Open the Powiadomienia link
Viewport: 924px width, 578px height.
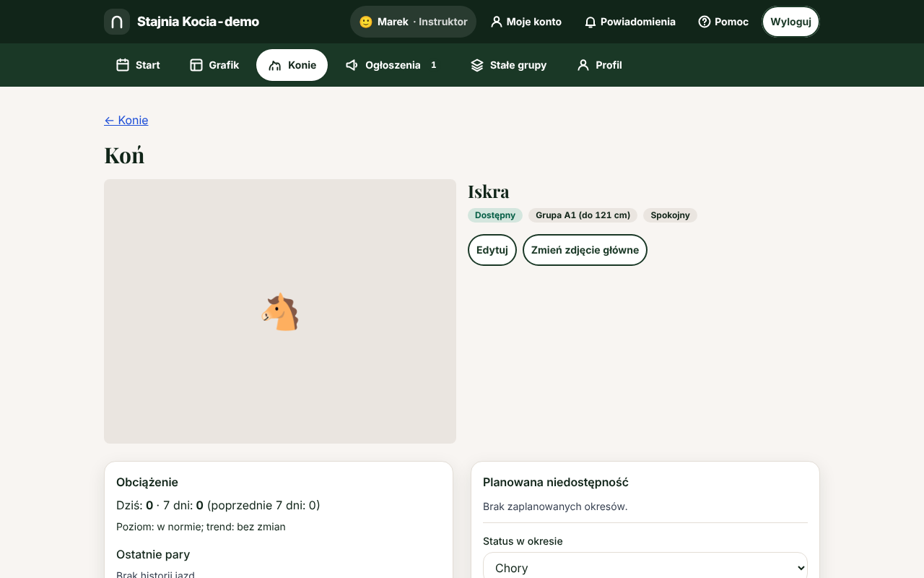click(630, 22)
